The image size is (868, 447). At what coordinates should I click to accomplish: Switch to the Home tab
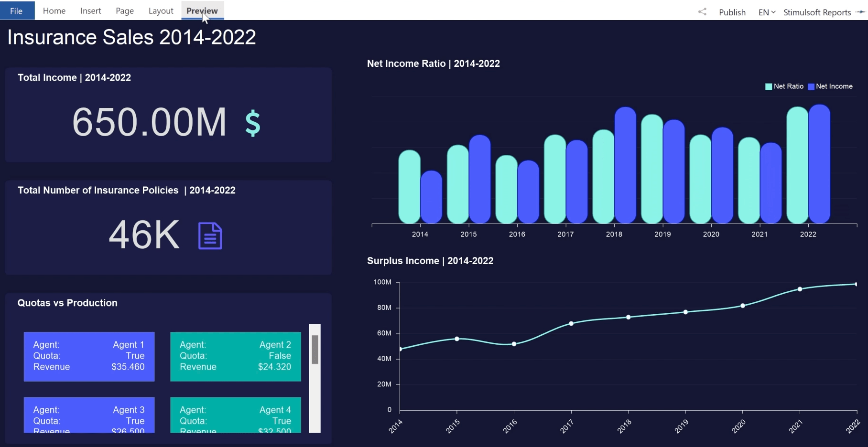pos(54,11)
